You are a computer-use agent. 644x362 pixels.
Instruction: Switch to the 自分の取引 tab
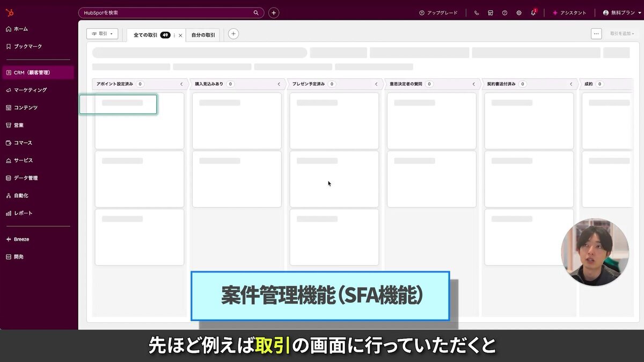(202, 35)
